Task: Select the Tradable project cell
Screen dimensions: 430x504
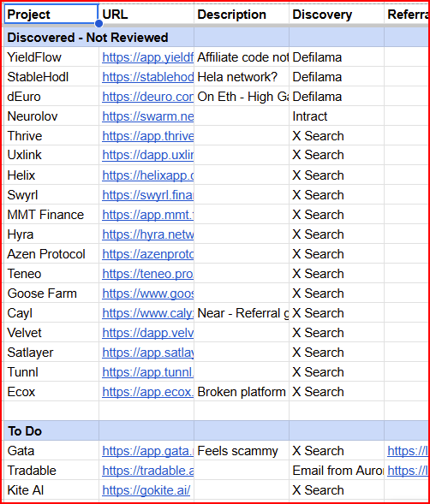Action: [51, 471]
